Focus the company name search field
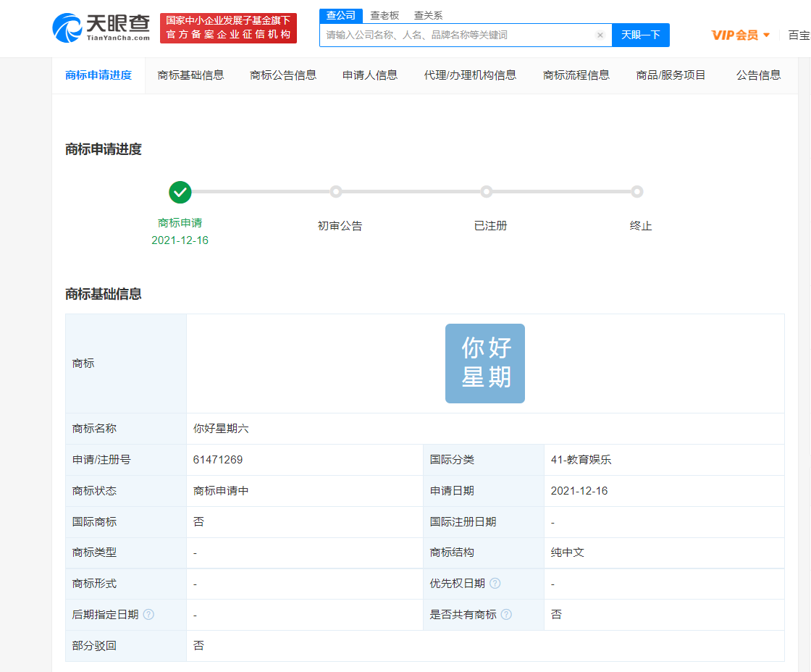Viewport: 811px width, 672px height. pos(456,35)
